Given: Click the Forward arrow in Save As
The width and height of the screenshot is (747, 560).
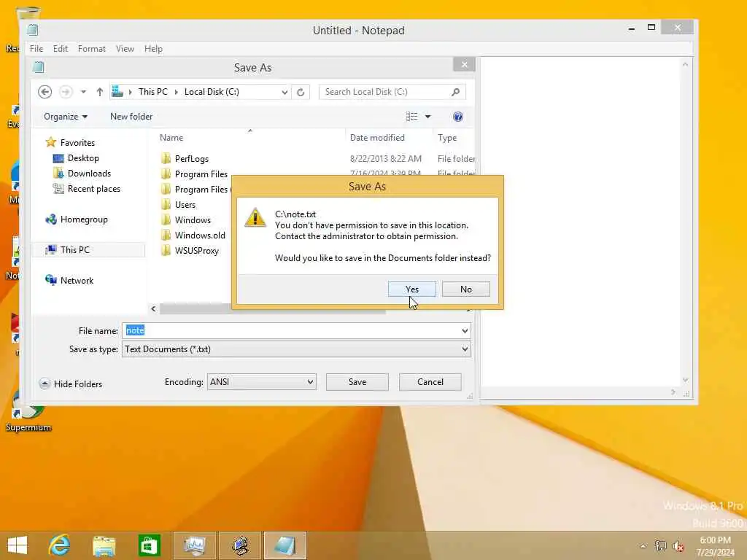Looking at the screenshot, I should click(66, 92).
